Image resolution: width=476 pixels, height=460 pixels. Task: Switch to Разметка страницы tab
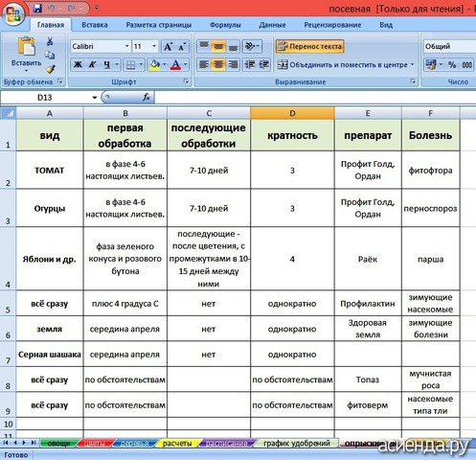point(159,25)
